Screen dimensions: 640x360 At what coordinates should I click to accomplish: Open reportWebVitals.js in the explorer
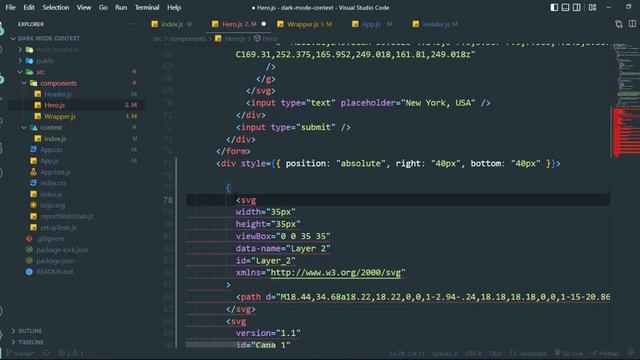pos(67,216)
